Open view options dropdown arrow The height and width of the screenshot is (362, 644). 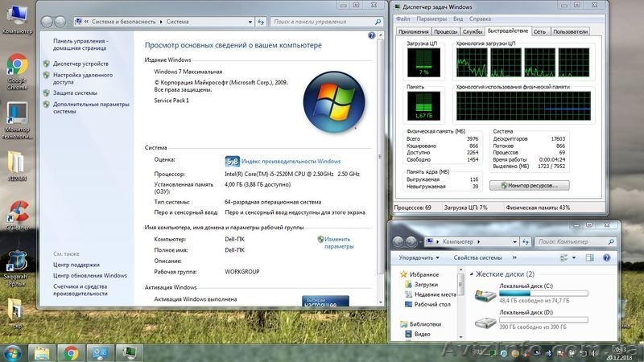pos(574,257)
